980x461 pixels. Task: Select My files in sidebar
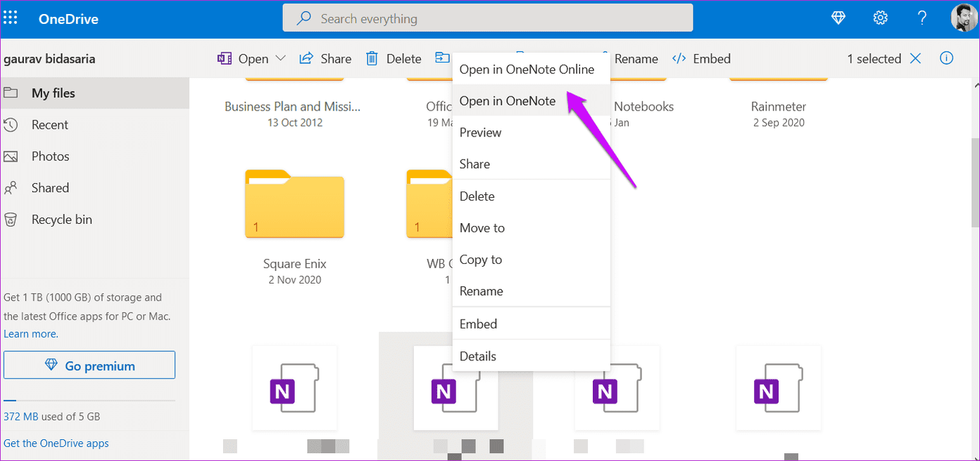coord(94,93)
